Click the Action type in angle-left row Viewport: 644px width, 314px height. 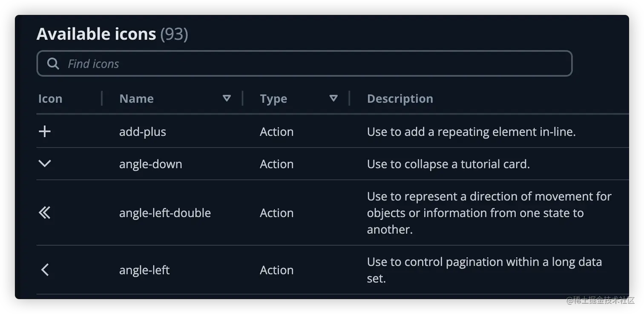point(276,270)
